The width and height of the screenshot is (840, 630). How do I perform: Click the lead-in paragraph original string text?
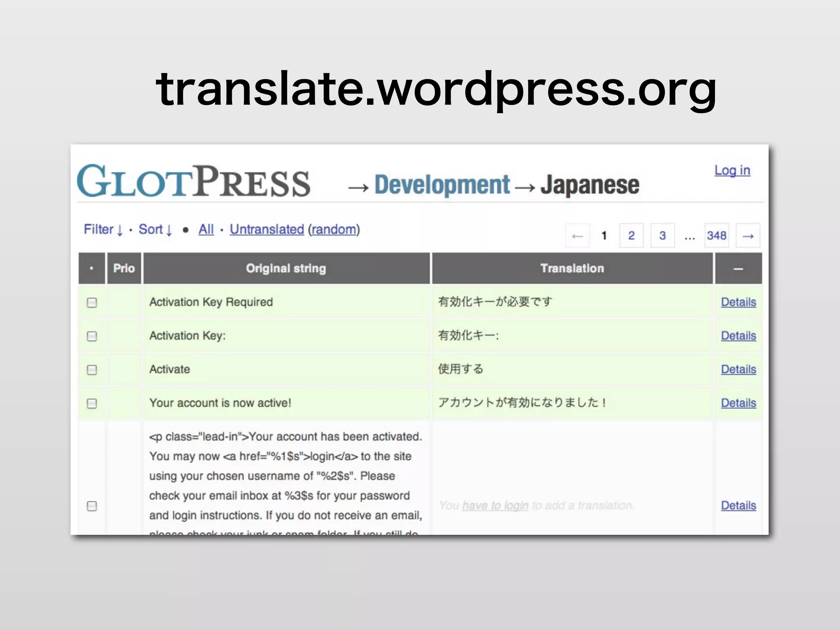[285, 482]
